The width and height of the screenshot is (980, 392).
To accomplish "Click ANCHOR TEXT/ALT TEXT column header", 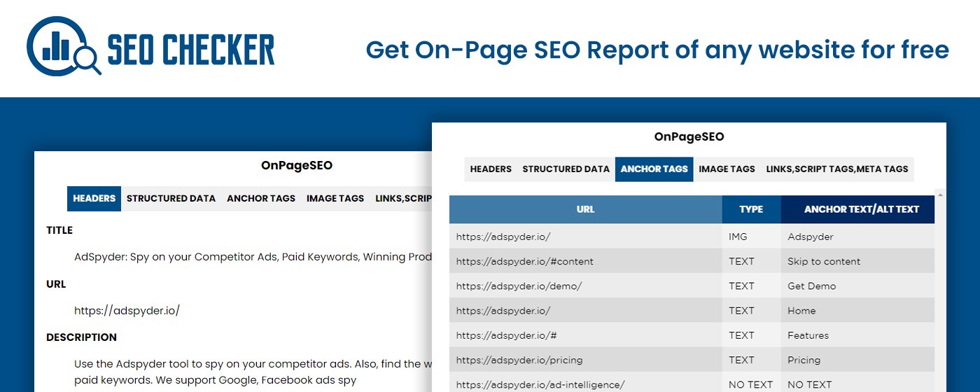I will coord(858,209).
